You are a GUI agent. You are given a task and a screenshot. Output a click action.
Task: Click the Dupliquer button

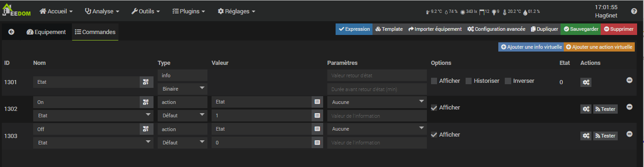click(x=544, y=29)
